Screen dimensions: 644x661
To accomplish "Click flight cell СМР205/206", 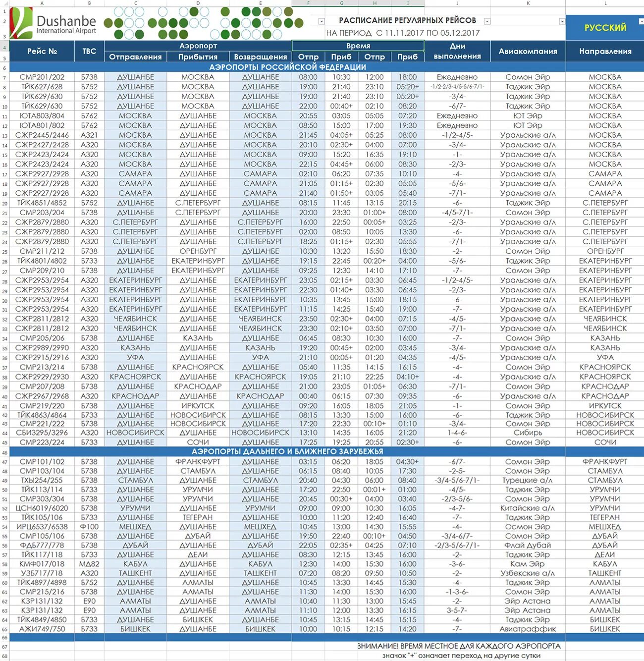I will coord(42,338).
